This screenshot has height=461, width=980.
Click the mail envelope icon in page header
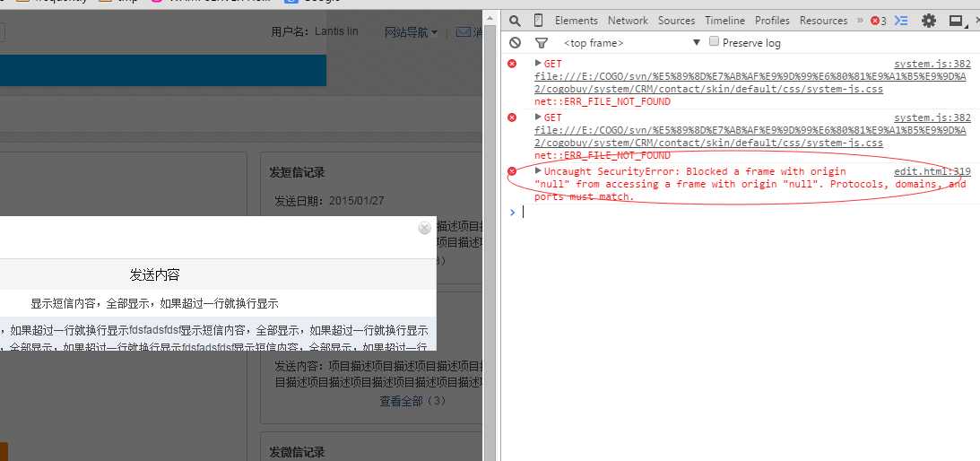point(464,32)
